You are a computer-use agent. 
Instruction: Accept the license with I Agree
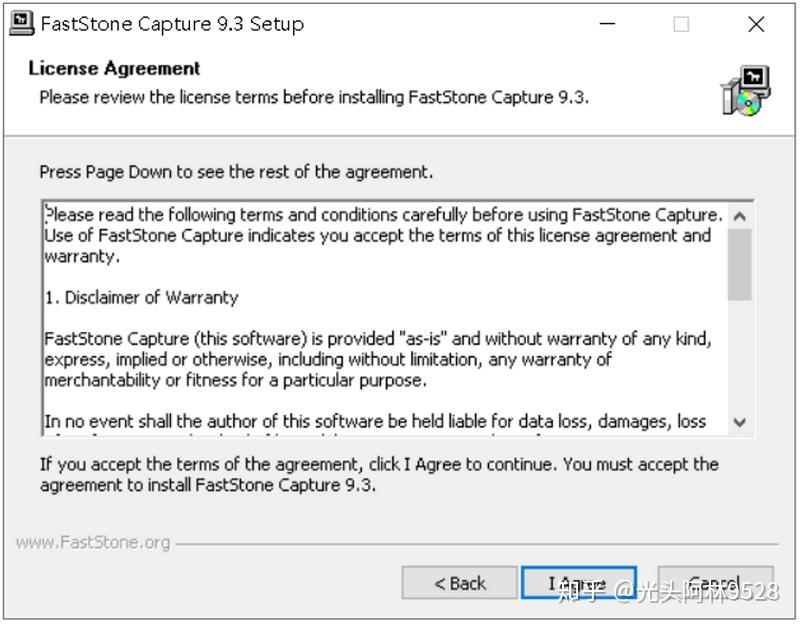(577, 584)
